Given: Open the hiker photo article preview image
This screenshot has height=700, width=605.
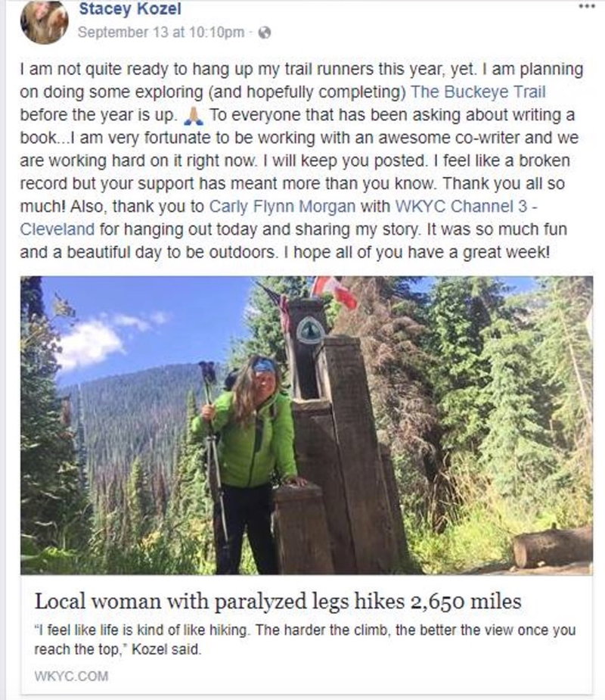Looking at the screenshot, I should [x=306, y=425].
